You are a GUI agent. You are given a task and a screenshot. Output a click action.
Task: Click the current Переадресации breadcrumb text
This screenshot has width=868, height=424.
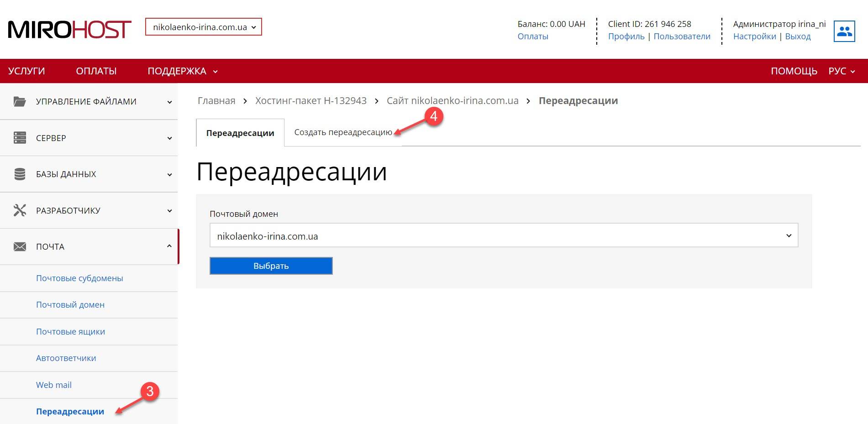pos(578,101)
